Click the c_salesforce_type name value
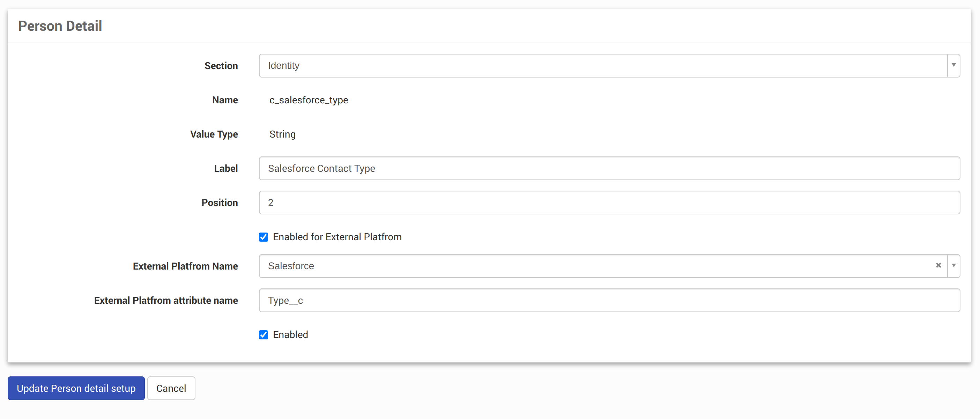Image resolution: width=980 pixels, height=419 pixels. [x=309, y=100]
